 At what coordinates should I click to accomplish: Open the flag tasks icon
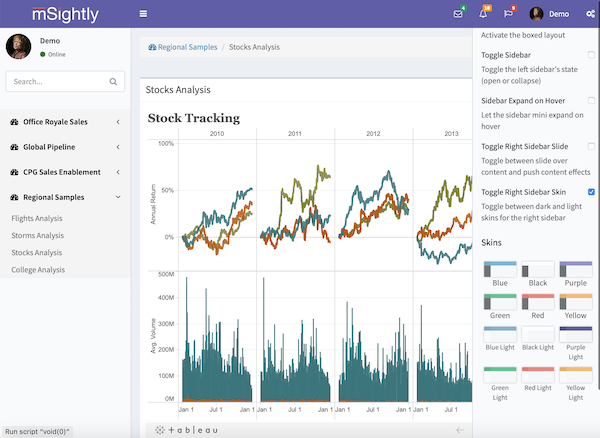[x=508, y=14]
